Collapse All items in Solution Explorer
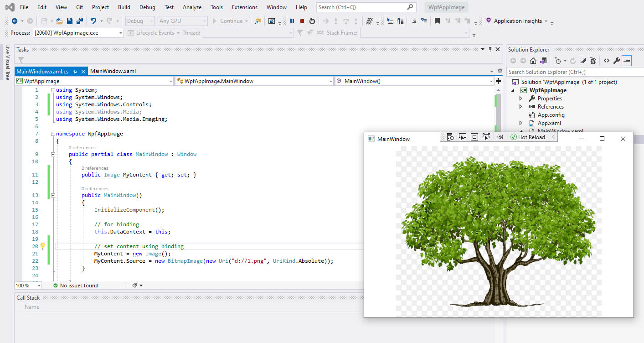This screenshot has width=644, height=343. [583, 61]
